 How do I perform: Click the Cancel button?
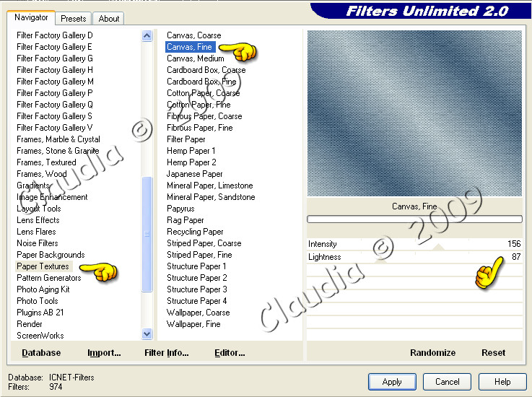click(447, 382)
